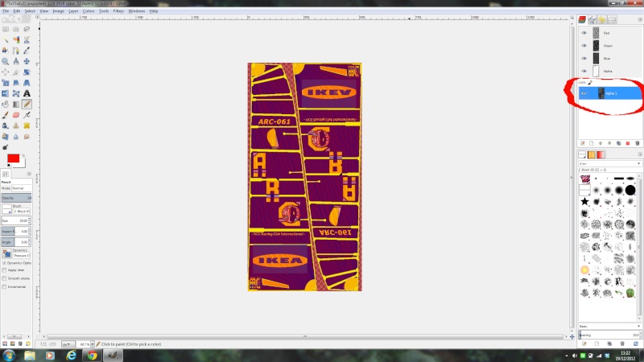Toggle visibility of the Blue channel
Screen dimensions: 644x362
coord(584,58)
